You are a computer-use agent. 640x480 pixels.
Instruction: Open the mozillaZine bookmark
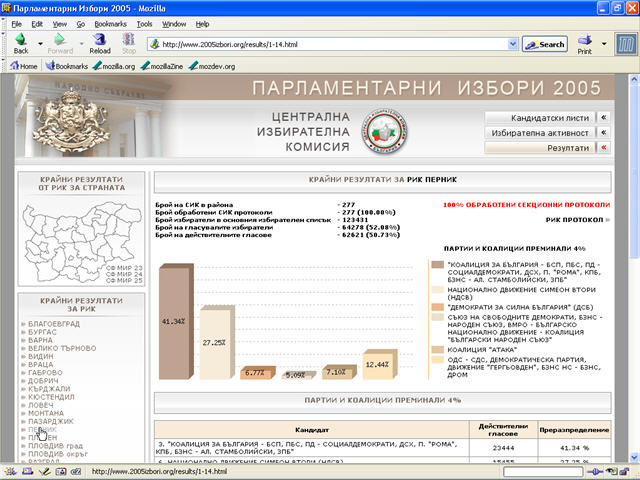164,66
